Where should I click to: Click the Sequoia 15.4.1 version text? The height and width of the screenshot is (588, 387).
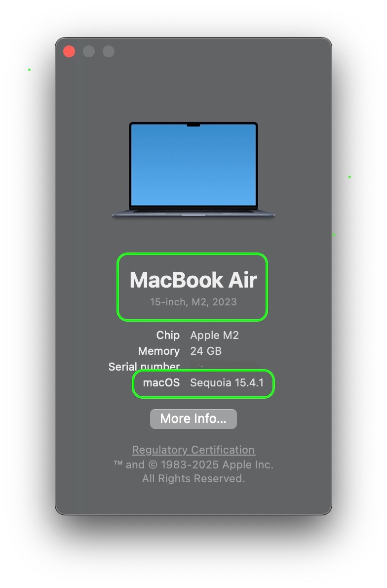click(x=227, y=382)
